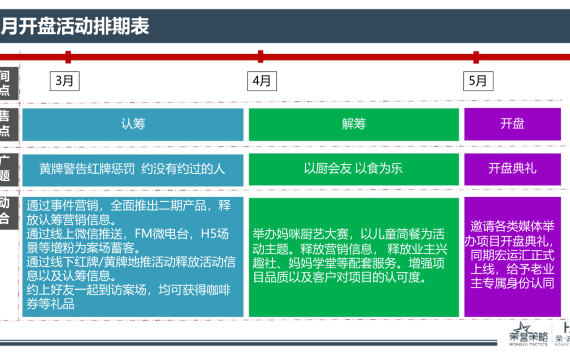Select the purple 开盘 box

pos(512,124)
